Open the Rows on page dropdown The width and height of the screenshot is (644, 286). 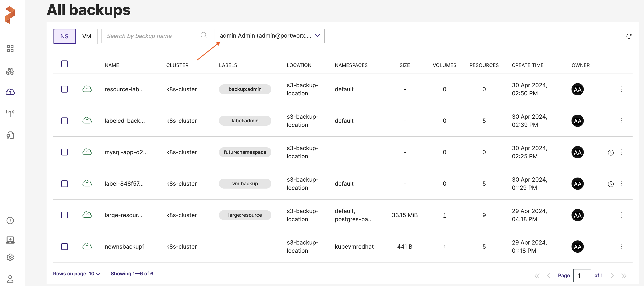[x=77, y=274]
